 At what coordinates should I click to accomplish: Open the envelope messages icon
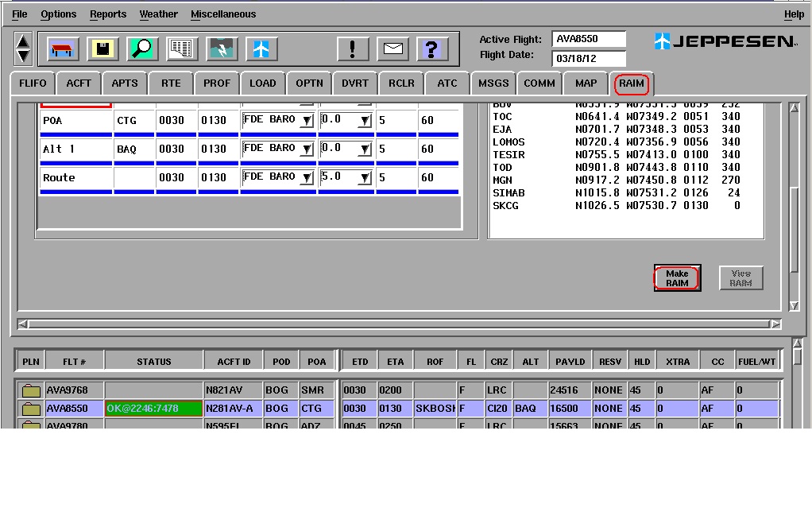(395, 48)
